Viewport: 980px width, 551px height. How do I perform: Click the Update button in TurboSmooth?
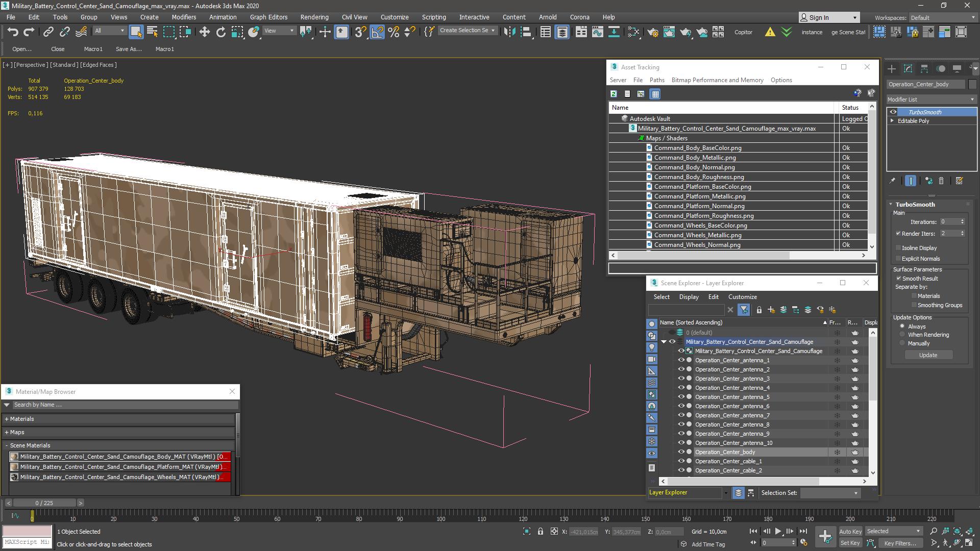(x=928, y=355)
